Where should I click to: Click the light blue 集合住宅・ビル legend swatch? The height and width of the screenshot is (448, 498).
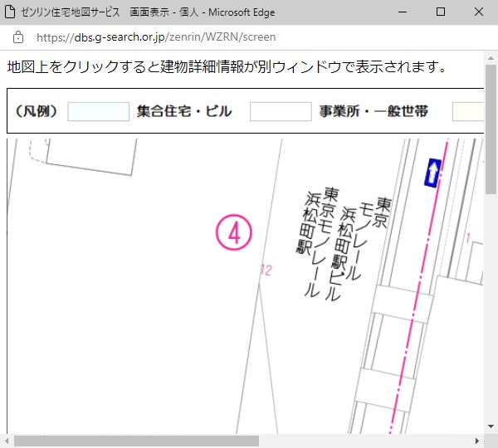click(99, 111)
